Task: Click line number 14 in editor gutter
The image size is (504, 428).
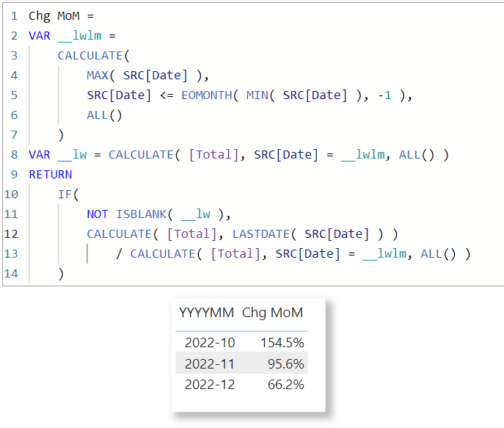Action: [11, 274]
